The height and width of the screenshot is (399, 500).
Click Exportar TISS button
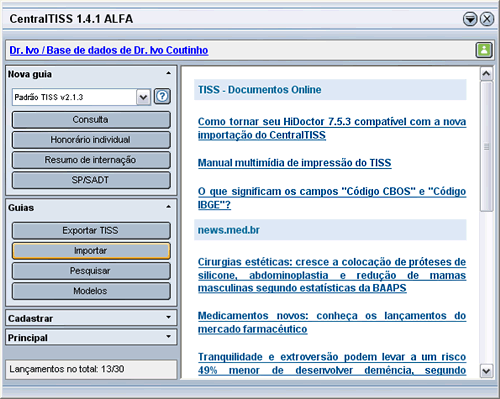pos(91,231)
